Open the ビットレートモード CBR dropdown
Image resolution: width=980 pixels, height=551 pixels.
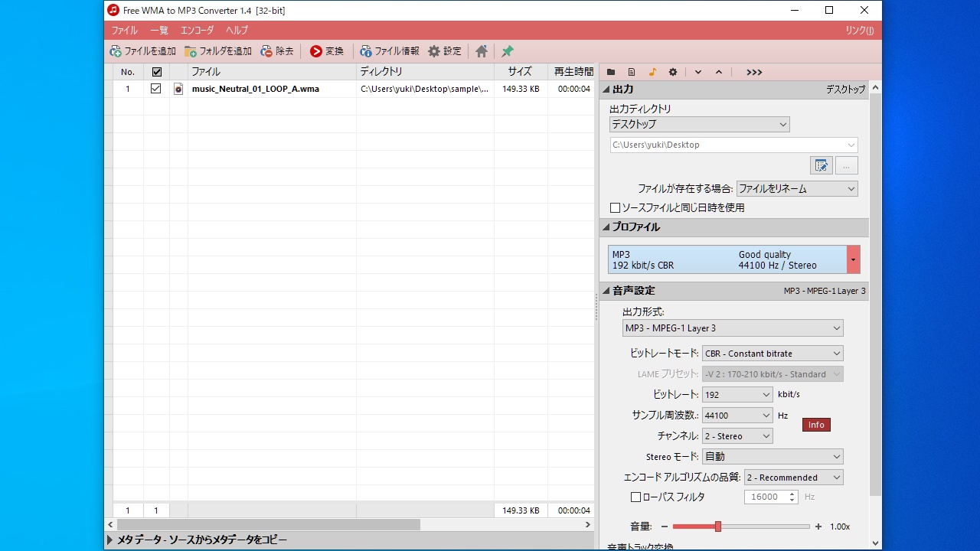point(773,354)
